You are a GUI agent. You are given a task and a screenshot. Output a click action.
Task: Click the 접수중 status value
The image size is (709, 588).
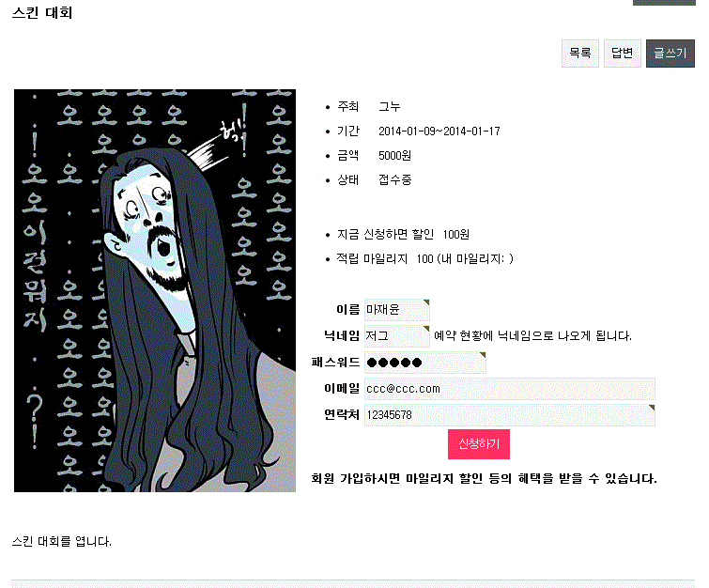(x=394, y=180)
